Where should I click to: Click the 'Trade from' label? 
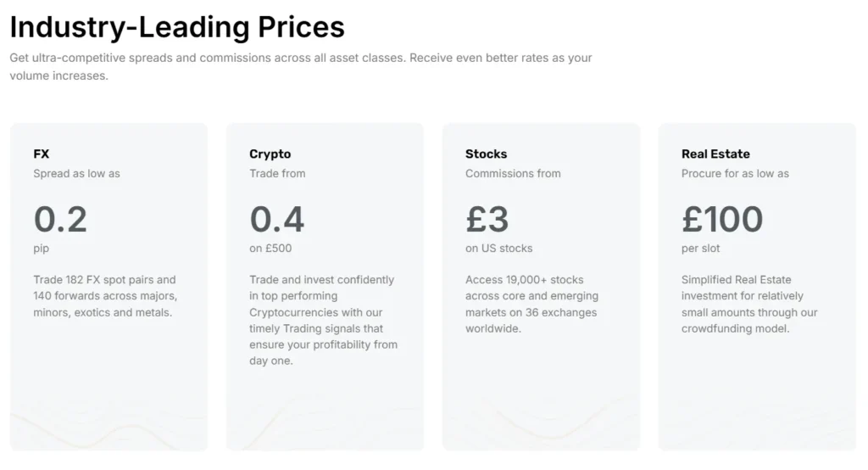pyautogui.click(x=277, y=173)
